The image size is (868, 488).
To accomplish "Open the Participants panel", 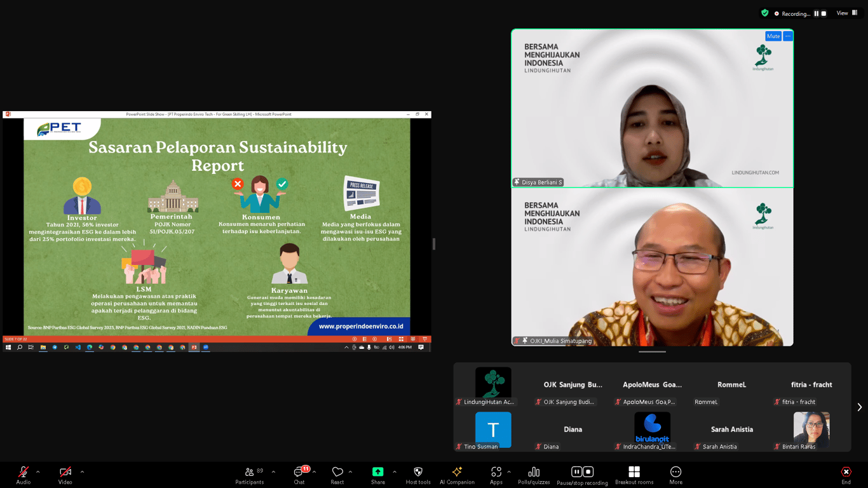I will [x=250, y=475].
